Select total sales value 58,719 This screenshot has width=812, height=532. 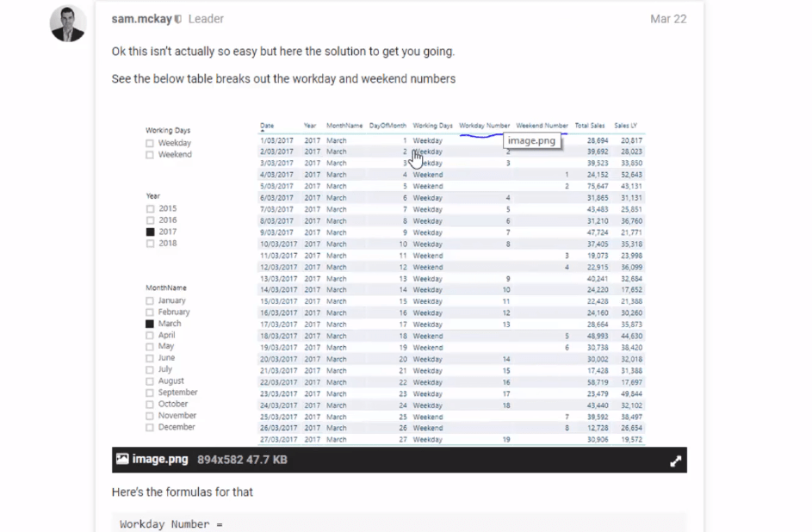(x=598, y=382)
